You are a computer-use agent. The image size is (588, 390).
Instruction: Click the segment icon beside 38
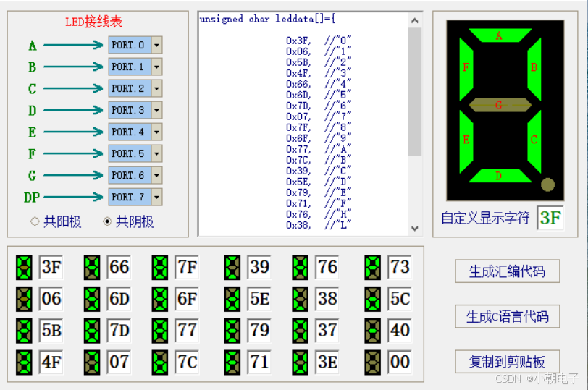click(x=300, y=299)
